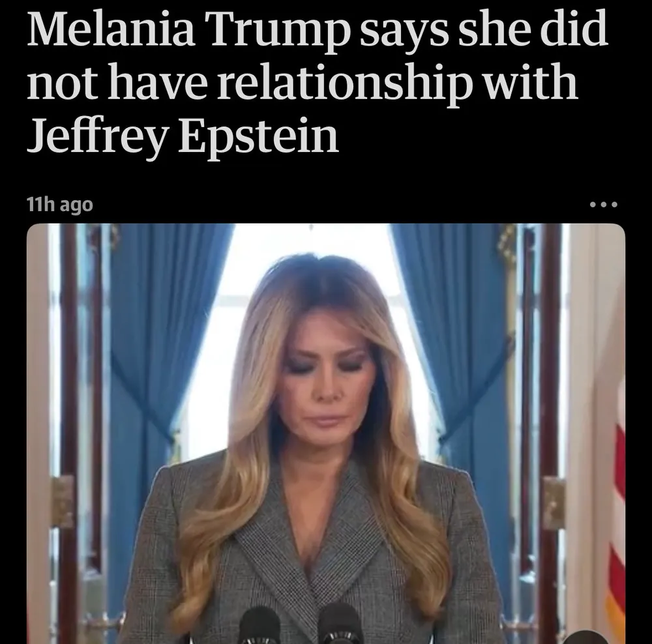Click the '11h ago' timestamp
The height and width of the screenshot is (644, 652).
pos(60,205)
